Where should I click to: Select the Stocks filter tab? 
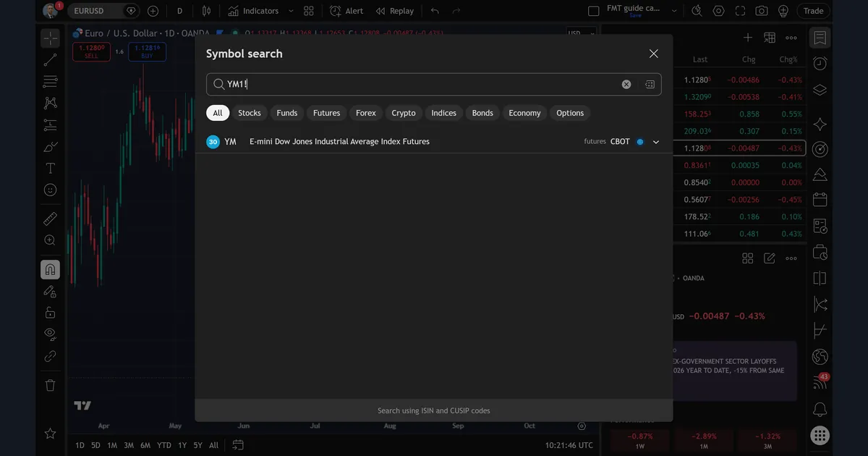pos(250,113)
